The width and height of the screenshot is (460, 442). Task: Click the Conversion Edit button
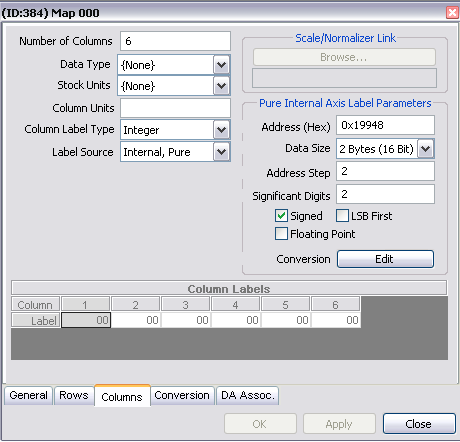click(385, 259)
